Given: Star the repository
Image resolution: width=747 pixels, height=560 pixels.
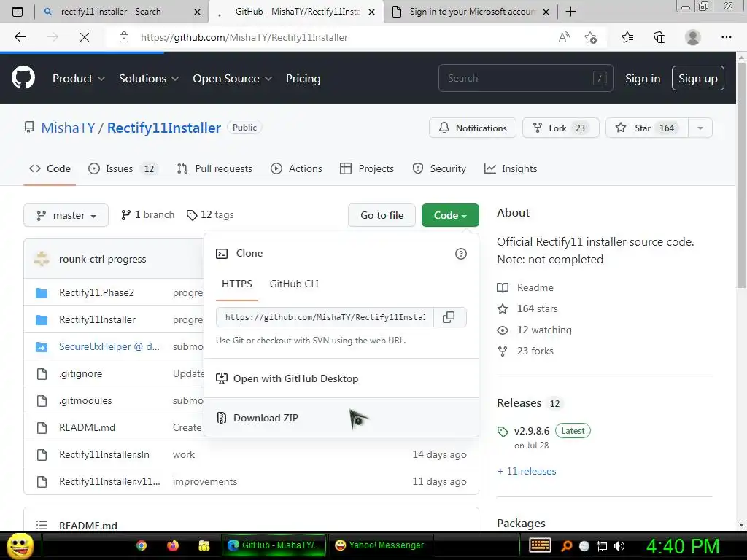Looking at the screenshot, I should pos(647,128).
